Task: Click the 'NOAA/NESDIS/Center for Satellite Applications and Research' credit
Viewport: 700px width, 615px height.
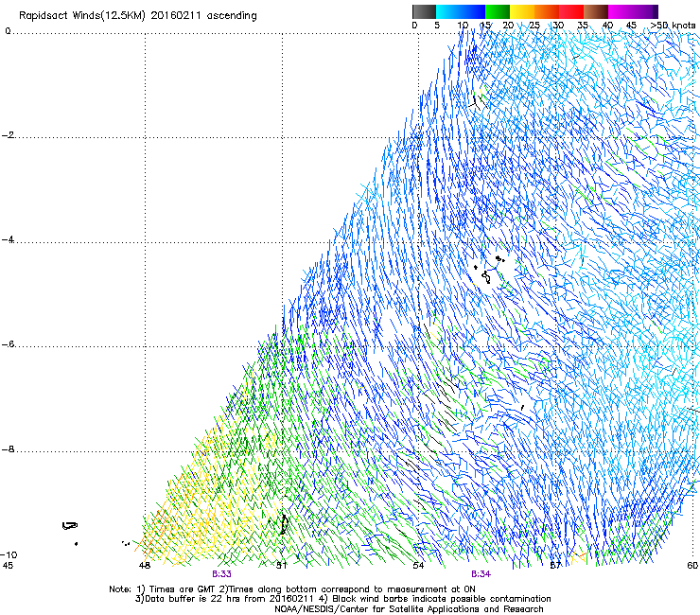Action: [409, 609]
